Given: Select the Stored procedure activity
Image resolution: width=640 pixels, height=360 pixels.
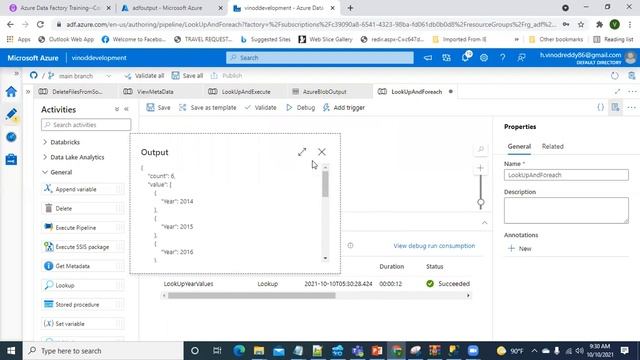Looking at the screenshot, I should pos(83,304).
